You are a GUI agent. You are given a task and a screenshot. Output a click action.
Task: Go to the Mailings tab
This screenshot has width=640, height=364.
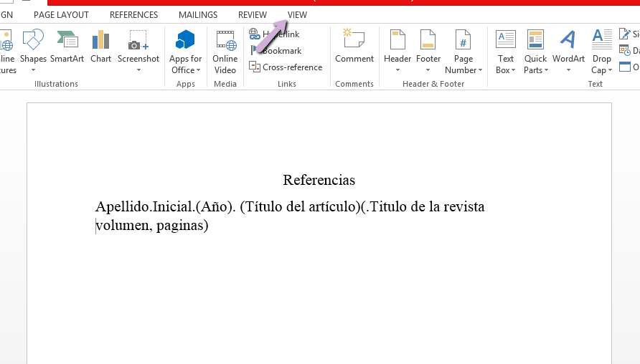(198, 15)
